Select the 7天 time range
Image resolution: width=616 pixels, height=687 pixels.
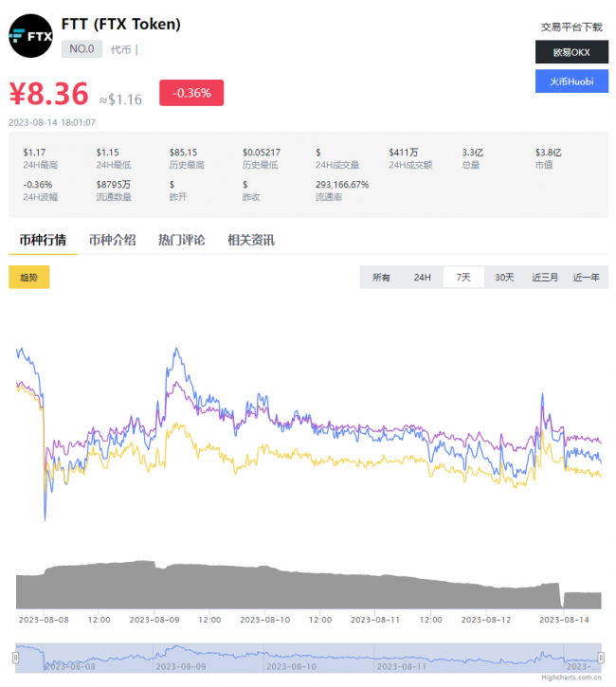click(463, 278)
